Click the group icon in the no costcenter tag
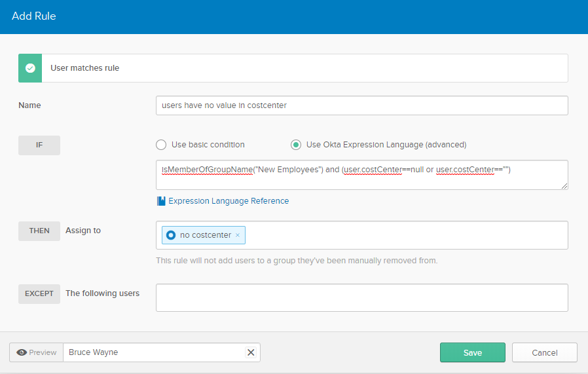Viewport: 588px width, 374px height. [171, 235]
